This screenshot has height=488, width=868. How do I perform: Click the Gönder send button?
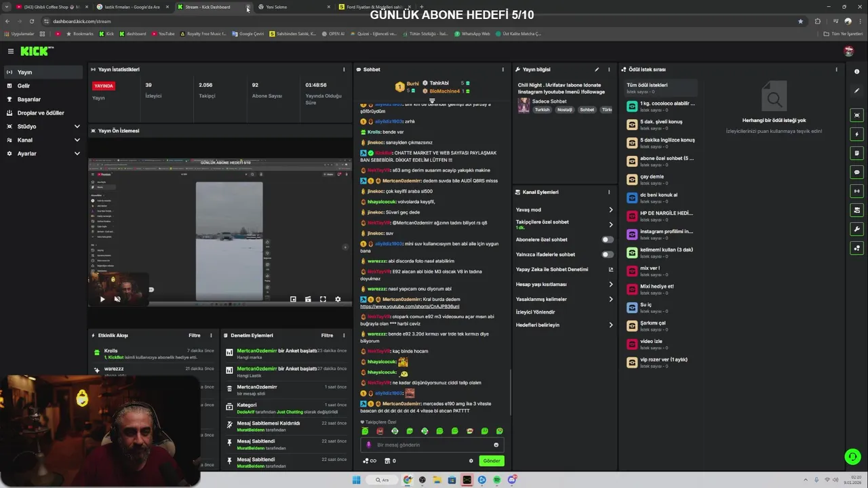point(492,461)
